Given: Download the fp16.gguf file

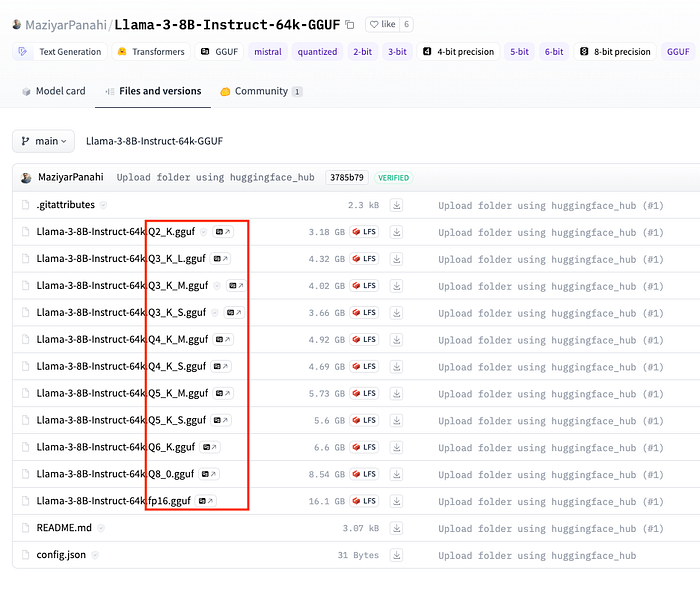Looking at the screenshot, I should point(396,501).
